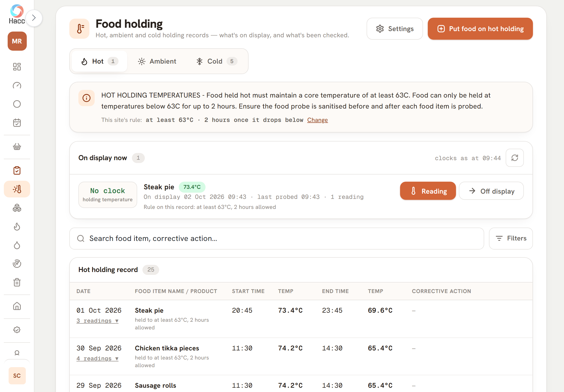Click the DATE column header
The height and width of the screenshot is (392, 564).
click(x=83, y=291)
